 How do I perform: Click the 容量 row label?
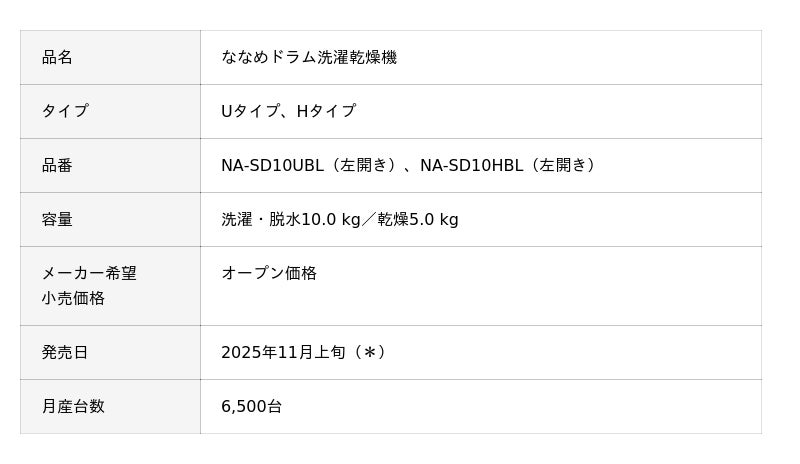tap(57, 220)
